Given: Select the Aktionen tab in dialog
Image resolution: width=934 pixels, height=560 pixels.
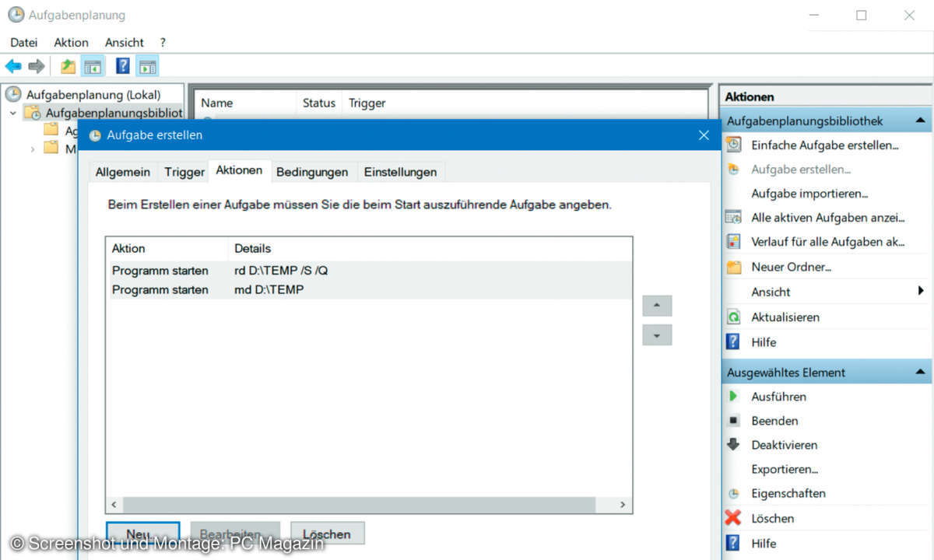Looking at the screenshot, I should coord(239,170).
